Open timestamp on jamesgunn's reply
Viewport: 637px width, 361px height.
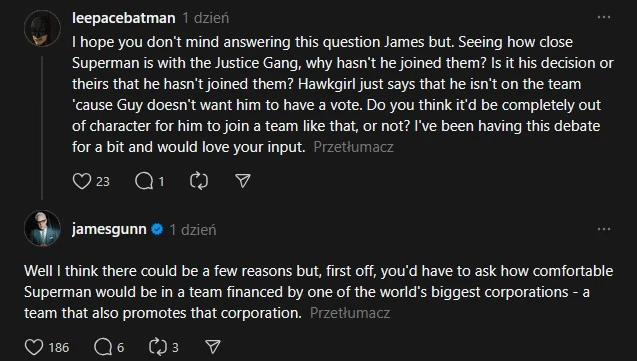click(193, 230)
